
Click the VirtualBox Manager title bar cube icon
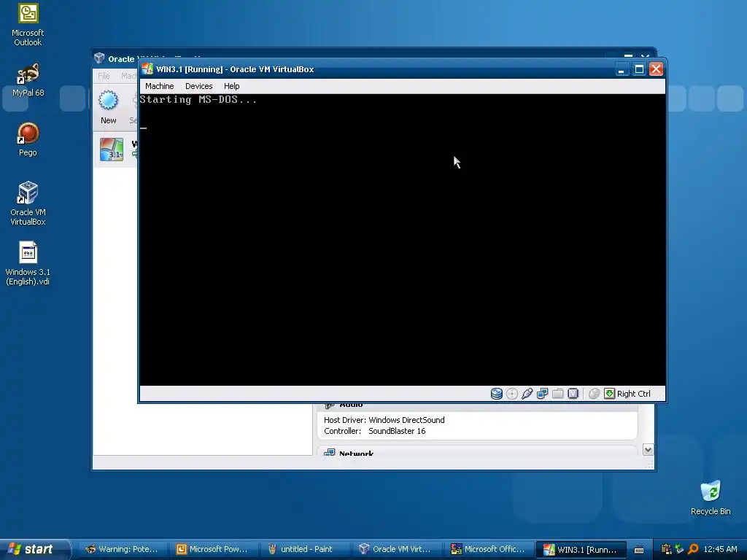(99, 58)
